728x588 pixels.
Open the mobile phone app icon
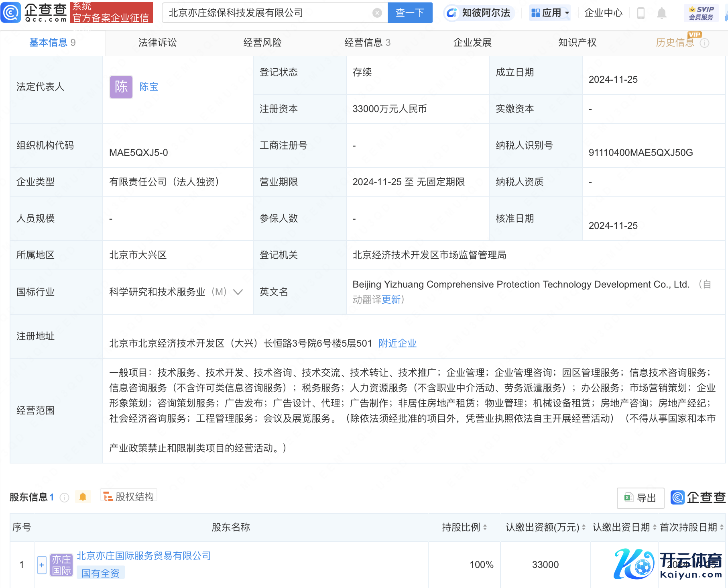pos(641,13)
